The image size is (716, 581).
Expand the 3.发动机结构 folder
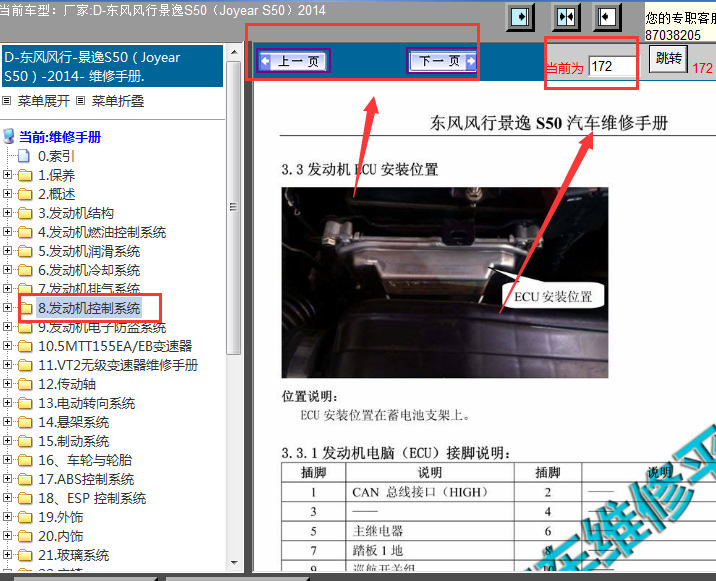tap(7, 212)
